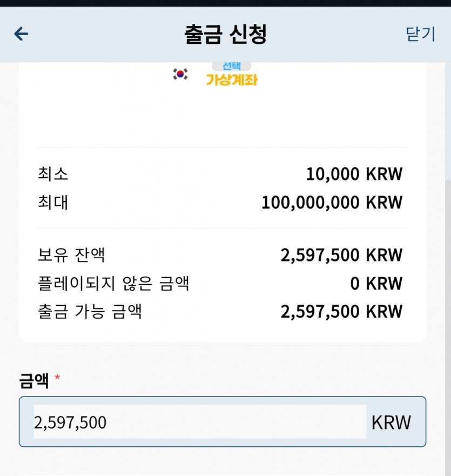Click the KRW currency suffix in input
Viewport: 451px width, 476px height.
tap(391, 423)
